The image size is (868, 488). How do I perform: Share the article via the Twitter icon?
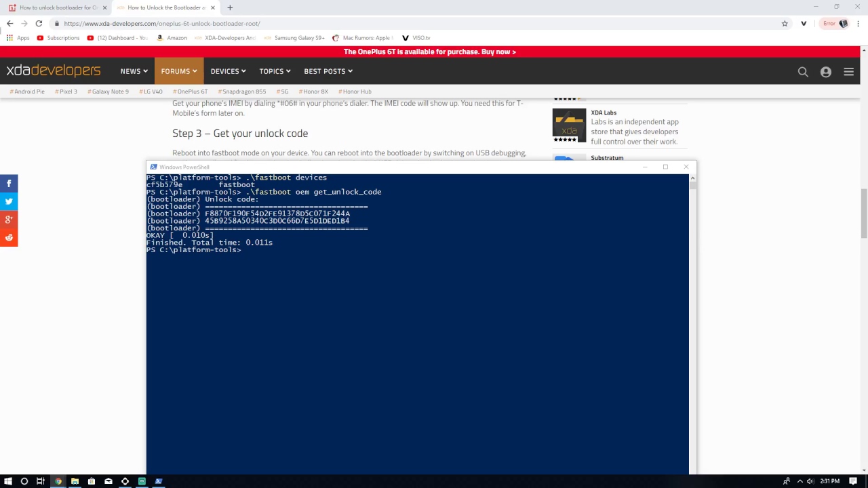tap(9, 201)
